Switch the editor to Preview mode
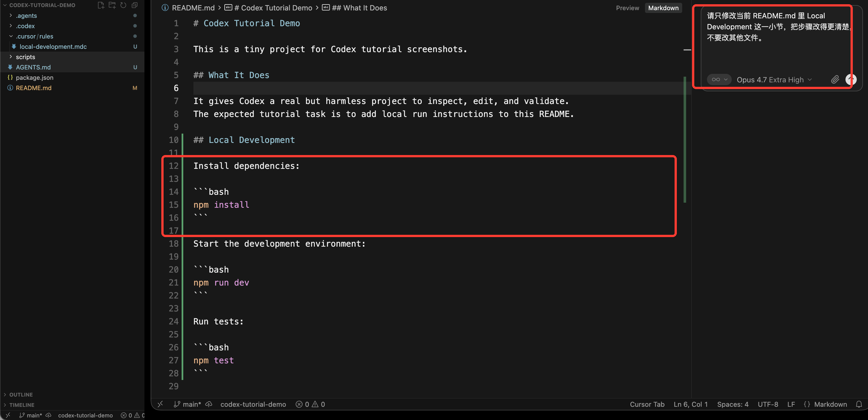The width and height of the screenshot is (868, 420). click(x=627, y=8)
